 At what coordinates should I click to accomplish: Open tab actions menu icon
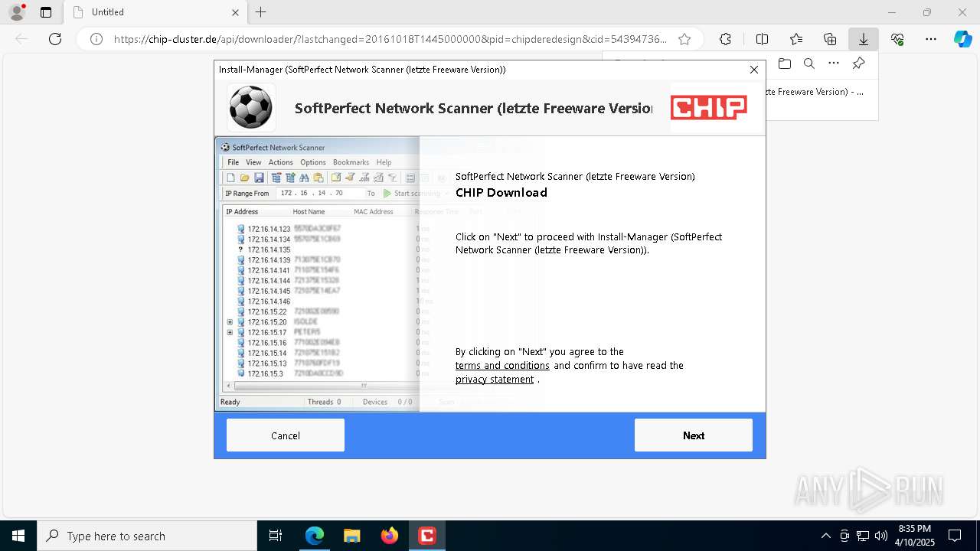tap(46, 12)
